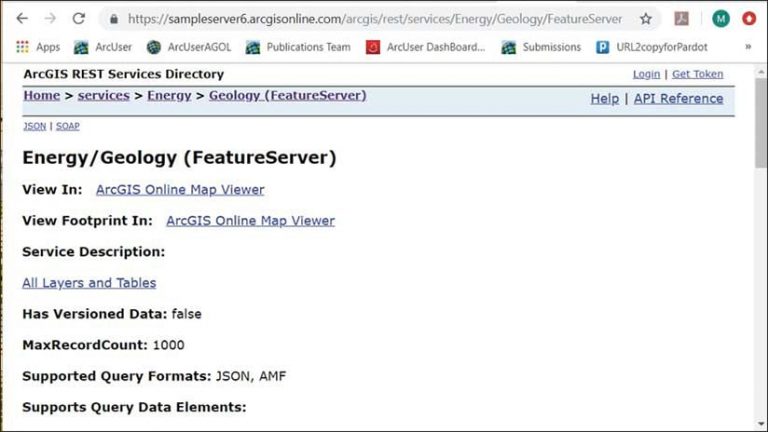768x432 pixels.
Task: Open the SOAP format link
Action: point(68,126)
